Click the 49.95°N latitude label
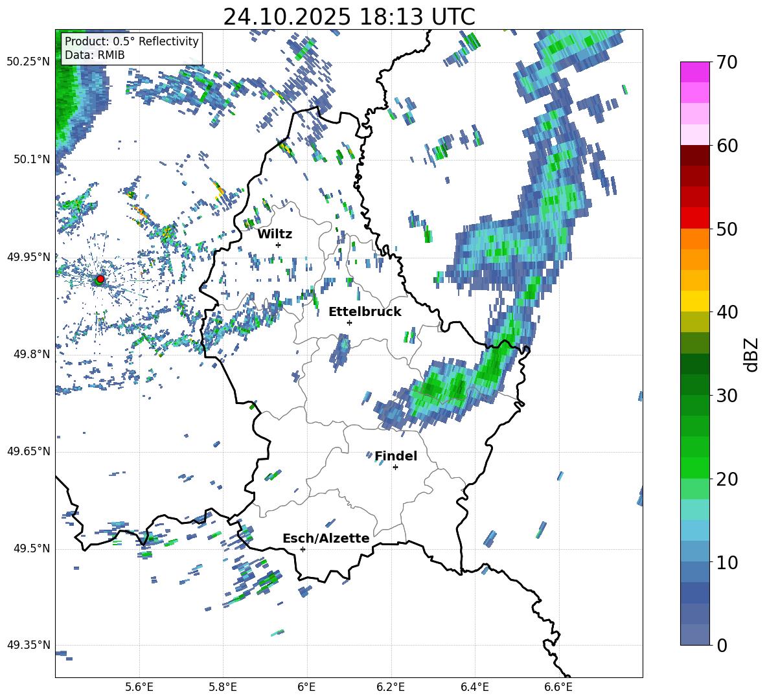This screenshot has height=700, width=767. point(29,256)
